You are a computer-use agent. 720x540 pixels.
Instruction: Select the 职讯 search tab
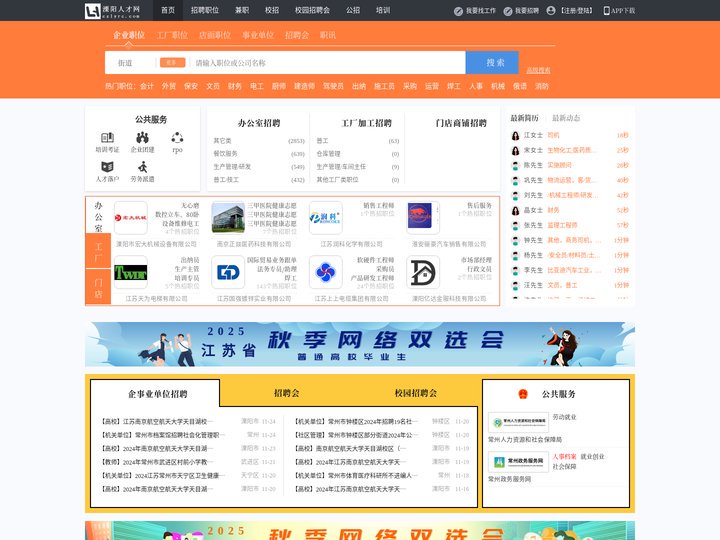tap(328, 35)
